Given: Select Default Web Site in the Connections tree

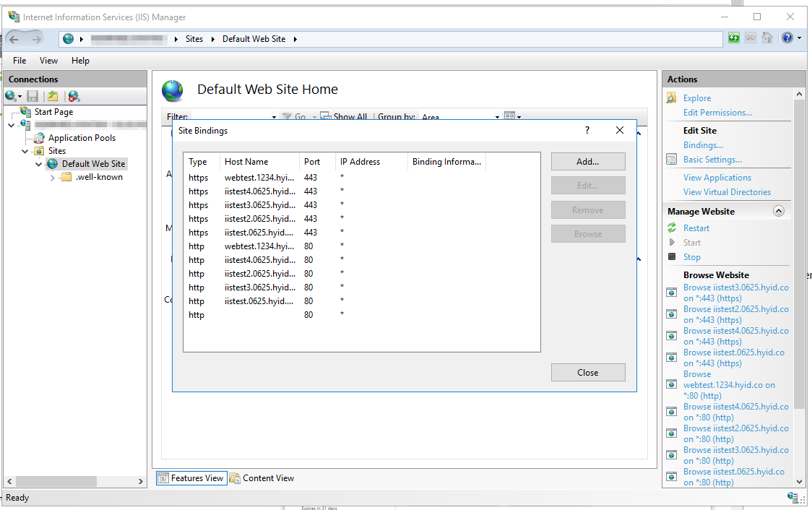Looking at the screenshot, I should pos(93,163).
